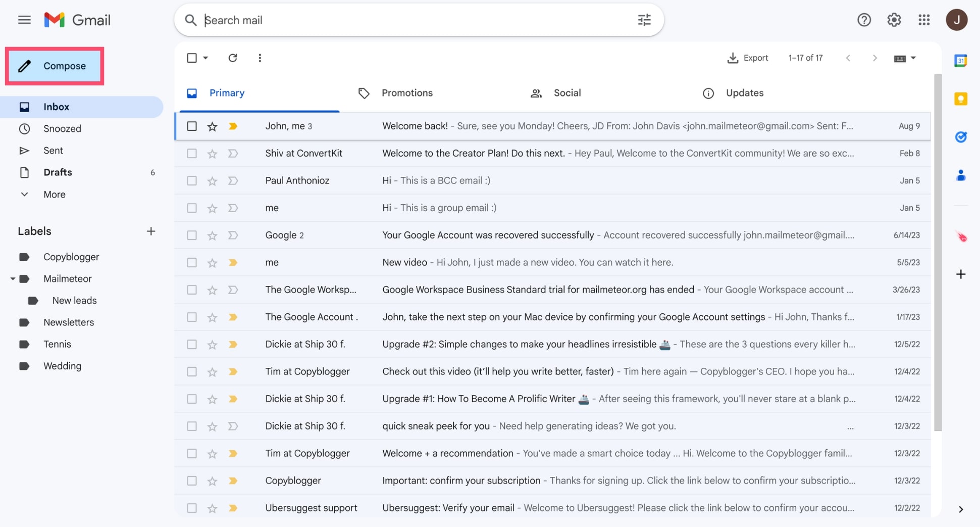Viewport: 980px width, 527px height.
Task: Click the inbox vertical scrollbar
Action: point(938,253)
